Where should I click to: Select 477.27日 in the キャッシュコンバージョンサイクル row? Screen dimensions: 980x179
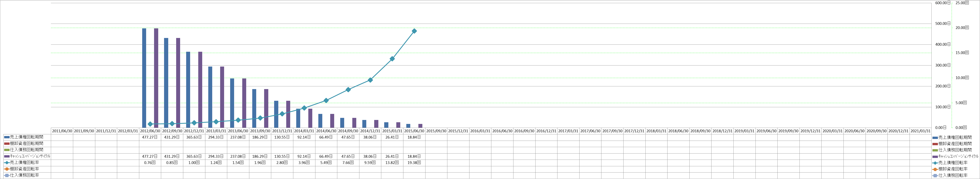tap(150, 156)
